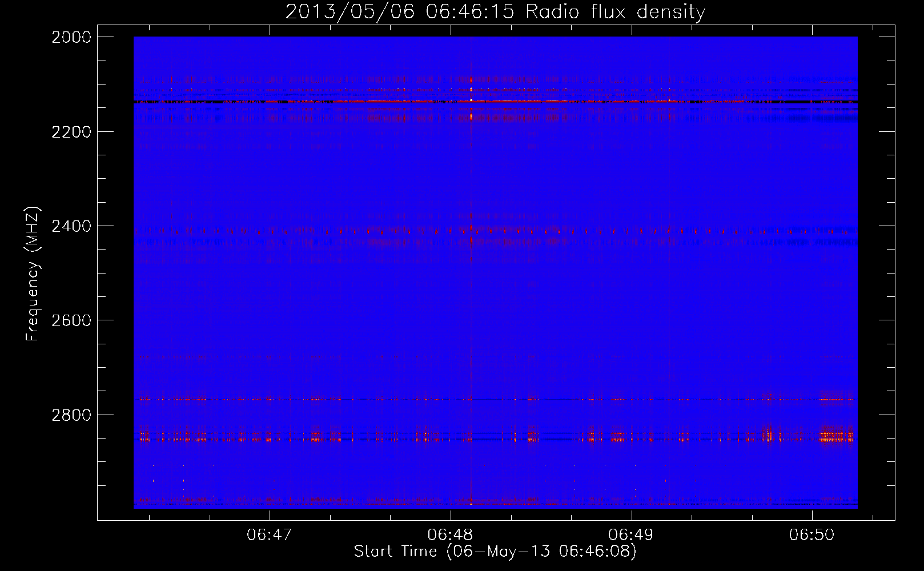Select the 2800 frequency axis label
Viewport: 924px width, 571px height.
click(71, 415)
